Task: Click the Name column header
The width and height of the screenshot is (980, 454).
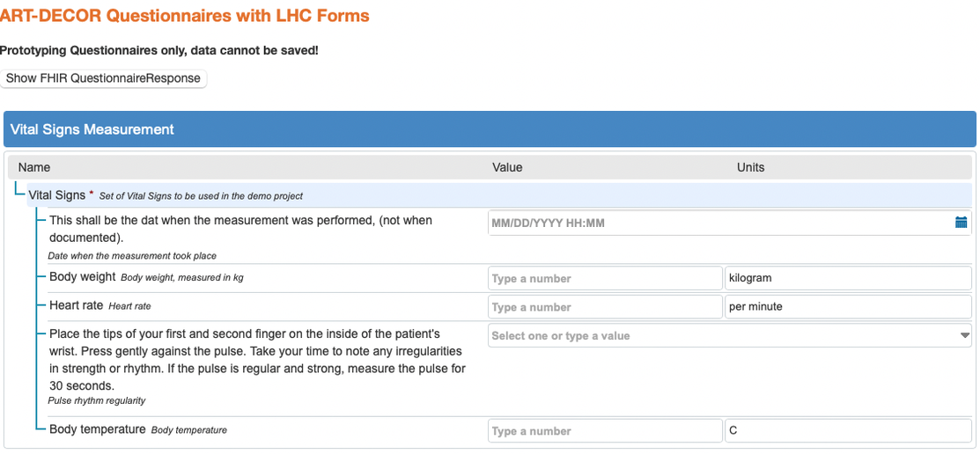Action: click(x=34, y=167)
